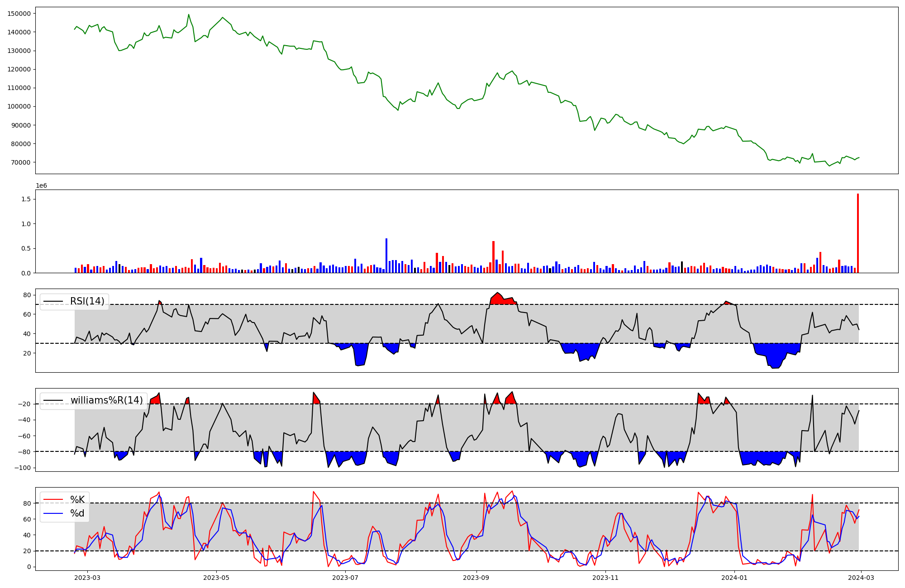Click the blue %d legend entry

(x=77, y=513)
